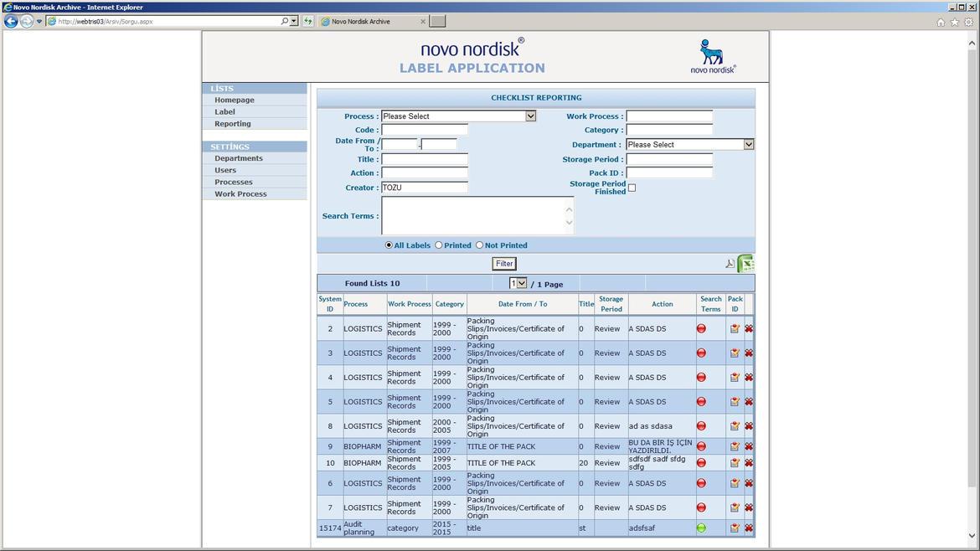
Task: Open the edit icon for System ID 6
Action: [735, 483]
